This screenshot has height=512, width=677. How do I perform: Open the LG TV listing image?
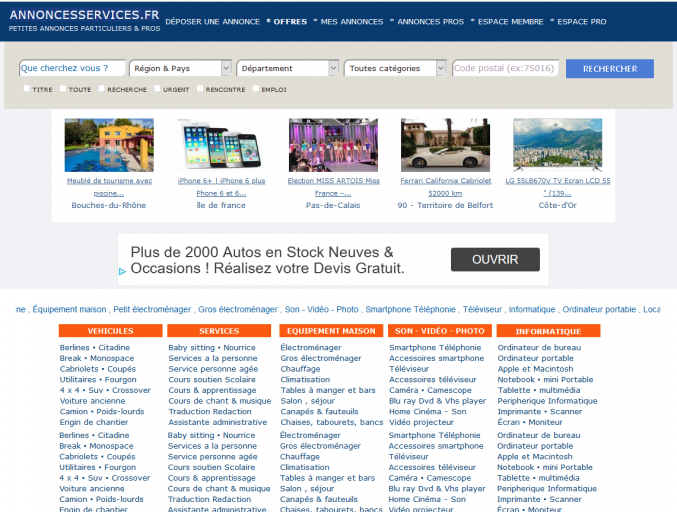(557, 144)
